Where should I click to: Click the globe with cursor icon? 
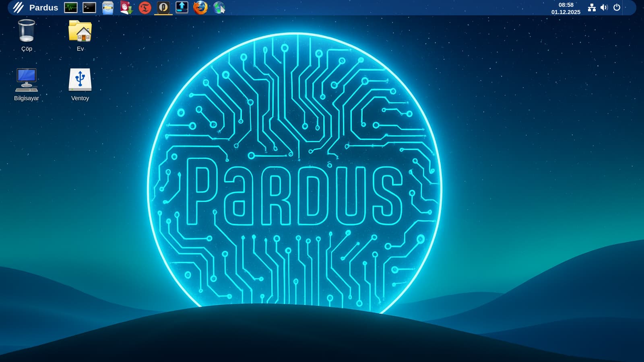[219, 8]
